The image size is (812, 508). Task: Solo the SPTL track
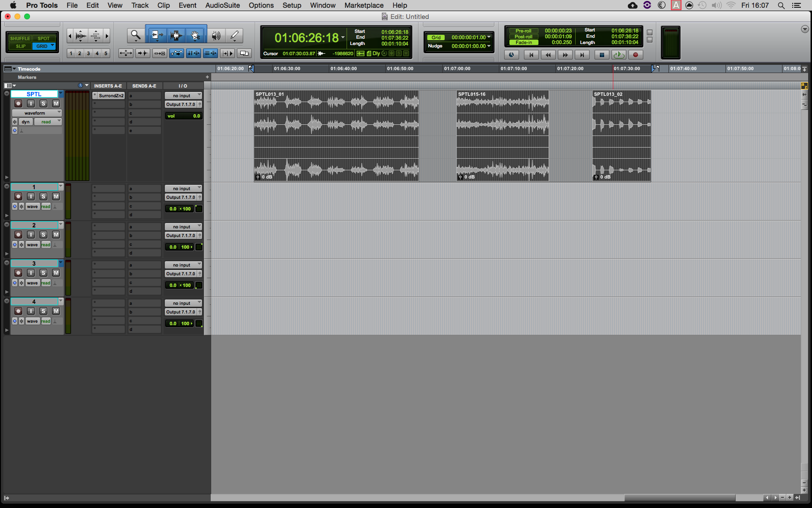coord(43,104)
